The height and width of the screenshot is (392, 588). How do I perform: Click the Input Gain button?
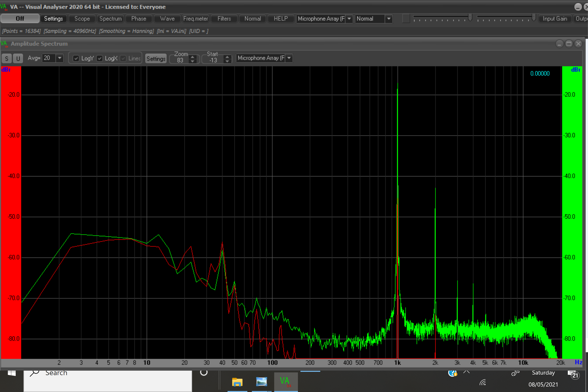[555, 18]
